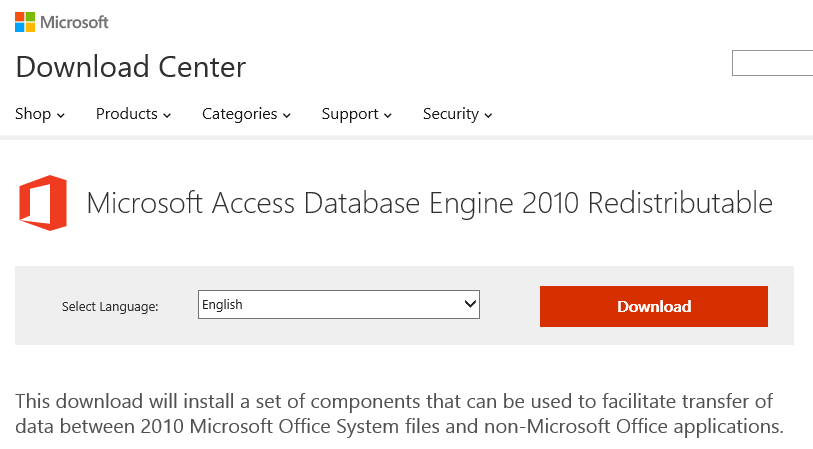Click the Access Database Engine 2010 Redistributable title
This screenshot has height=449, width=813.
click(x=429, y=203)
